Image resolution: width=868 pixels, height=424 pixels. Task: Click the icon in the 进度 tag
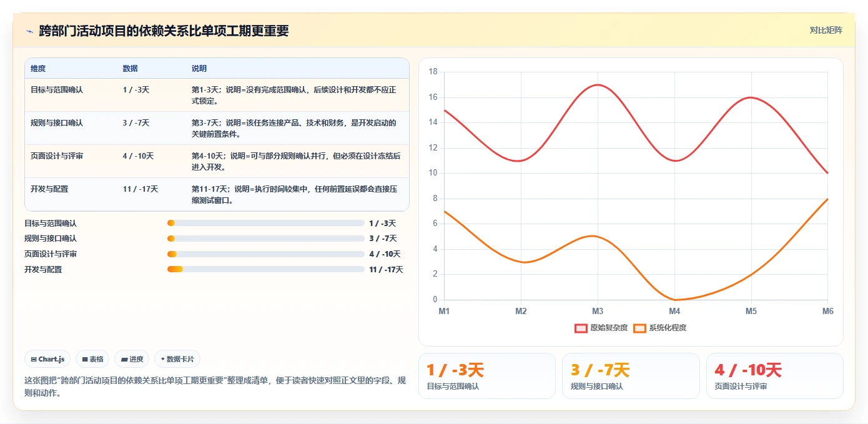point(124,359)
